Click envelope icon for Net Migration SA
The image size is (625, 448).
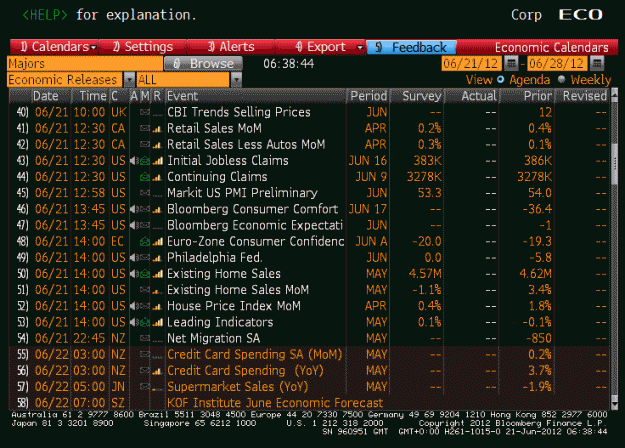tap(145, 338)
